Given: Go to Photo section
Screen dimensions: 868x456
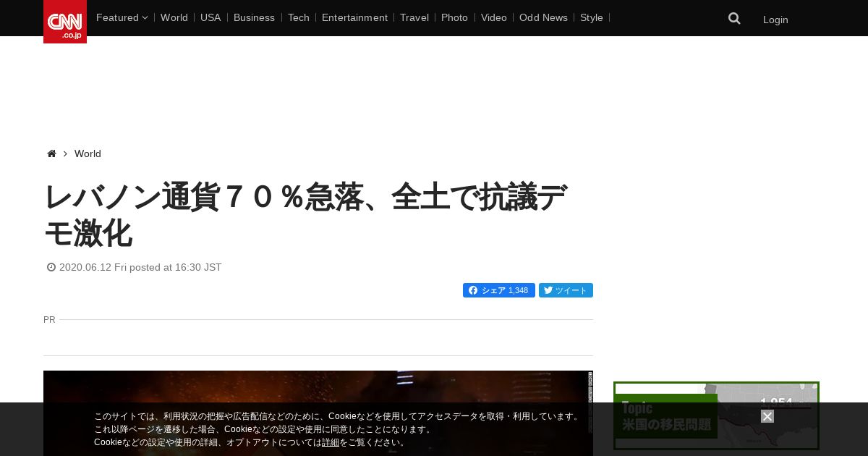Looking at the screenshot, I should pos(454,17).
